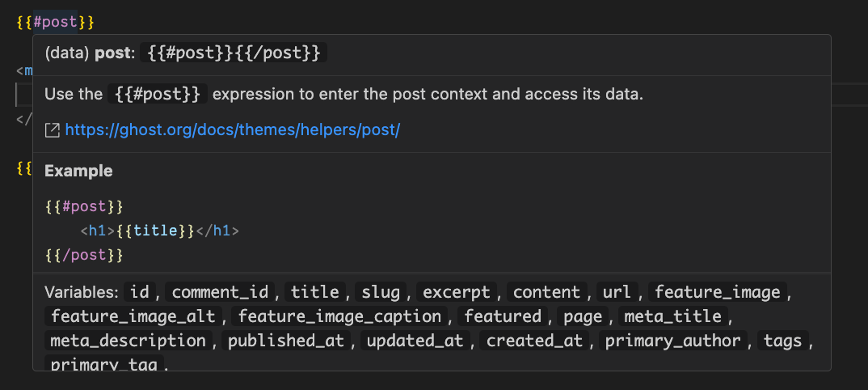Click the 'url' variable chip
The image size is (868, 390).
[617, 292]
